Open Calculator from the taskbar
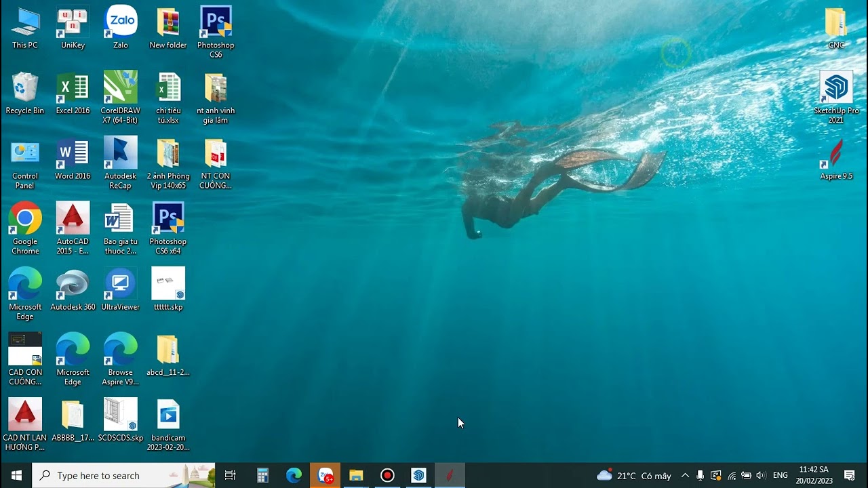 (262, 475)
